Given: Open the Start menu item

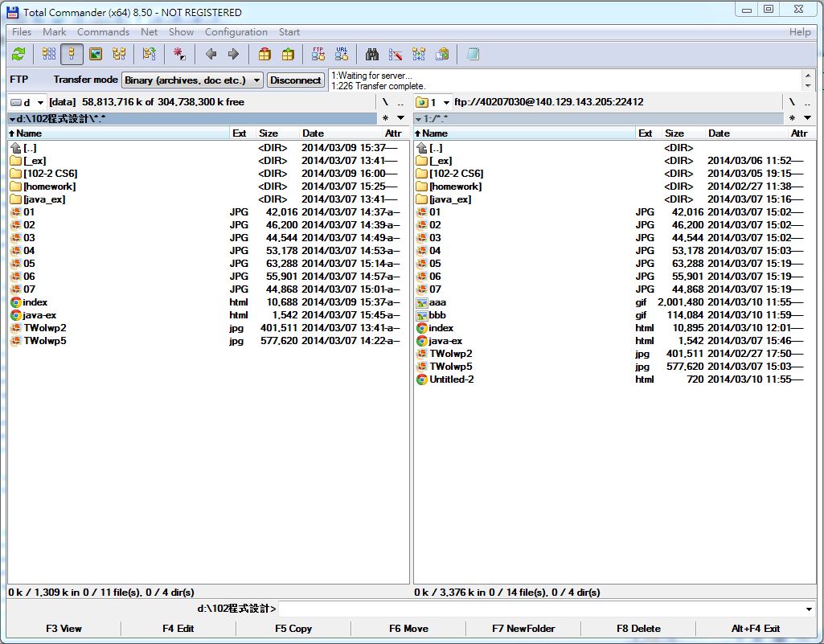Looking at the screenshot, I should [289, 32].
